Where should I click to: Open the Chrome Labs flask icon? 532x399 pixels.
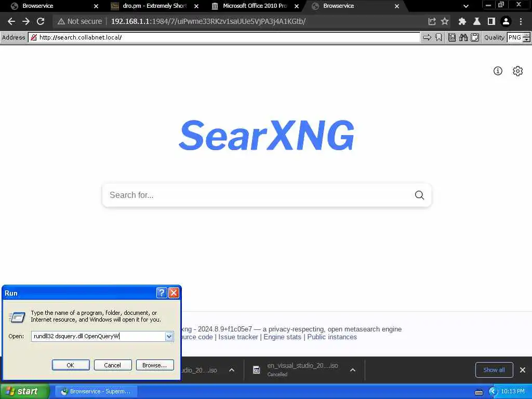[477, 21]
